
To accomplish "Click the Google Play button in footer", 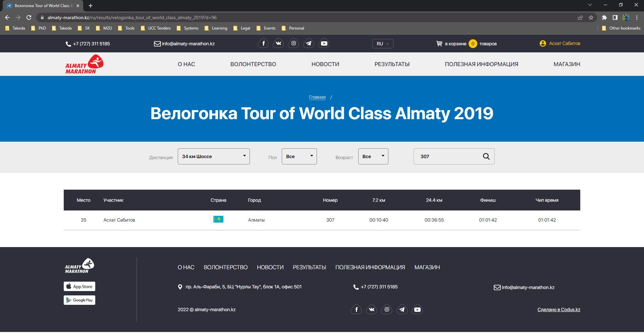I will click(x=79, y=300).
